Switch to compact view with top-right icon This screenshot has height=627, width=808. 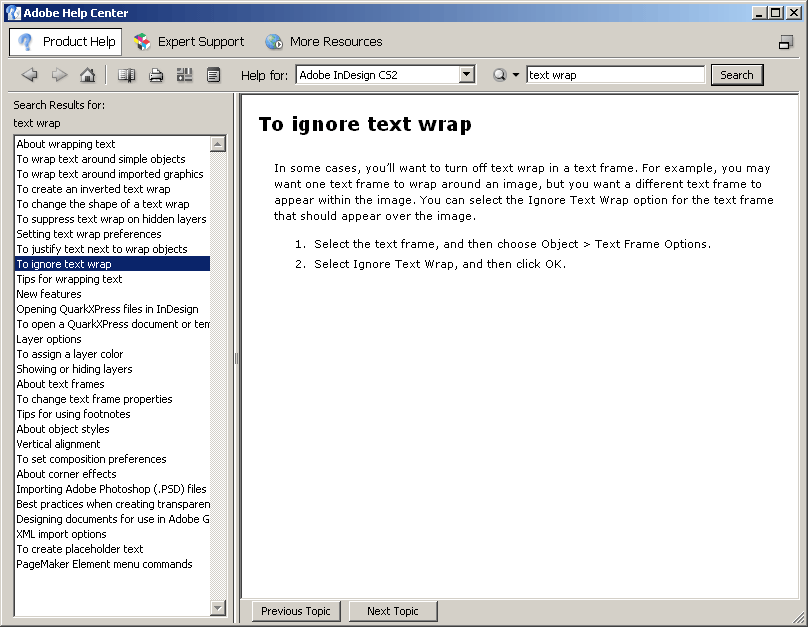pyautogui.click(x=786, y=42)
